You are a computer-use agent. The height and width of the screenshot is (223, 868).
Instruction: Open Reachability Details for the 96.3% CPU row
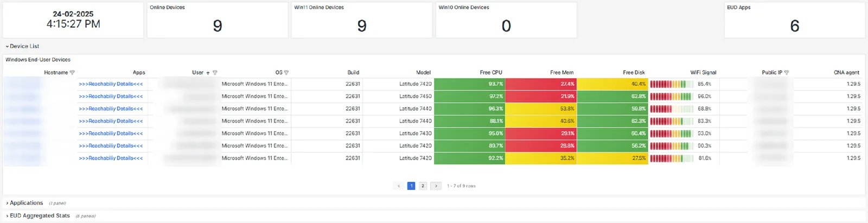pyautogui.click(x=111, y=109)
